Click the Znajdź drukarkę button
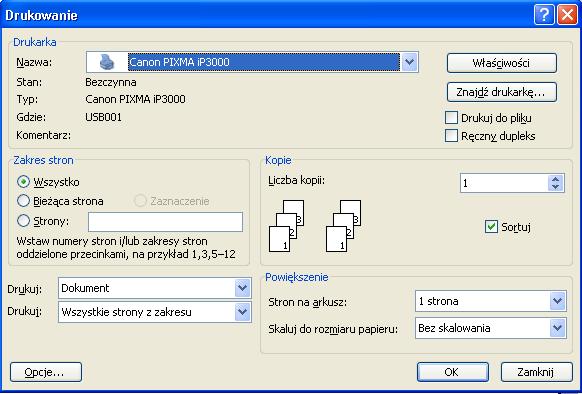The image size is (582, 394). coord(502,92)
